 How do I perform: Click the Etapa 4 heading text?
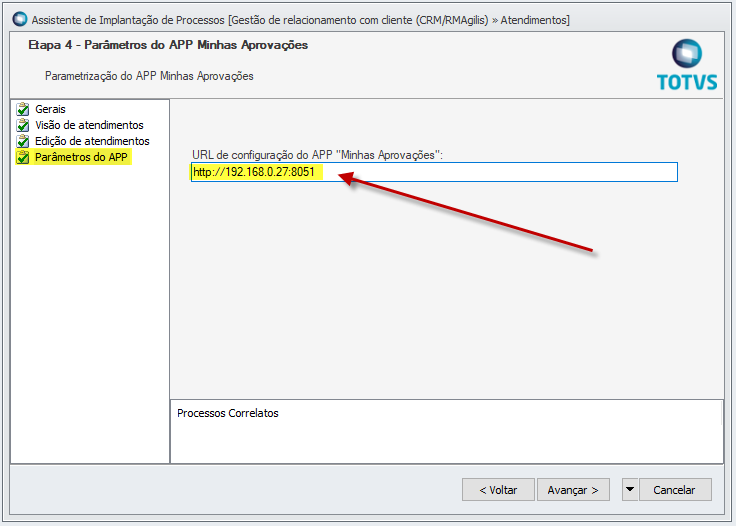pos(168,45)
